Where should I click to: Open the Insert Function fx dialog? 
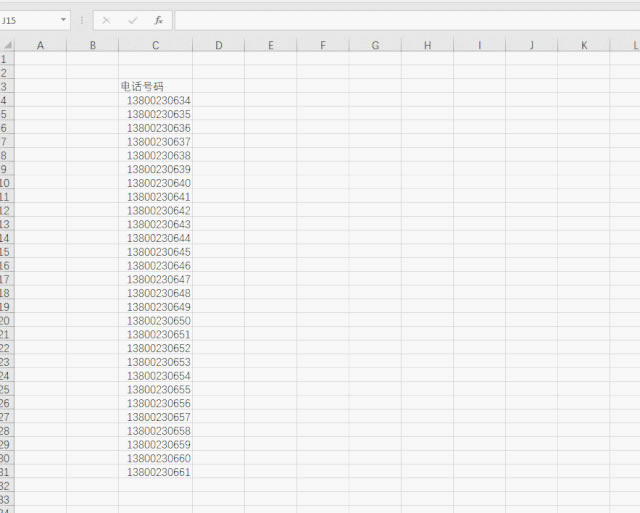[x=158, y=20]
